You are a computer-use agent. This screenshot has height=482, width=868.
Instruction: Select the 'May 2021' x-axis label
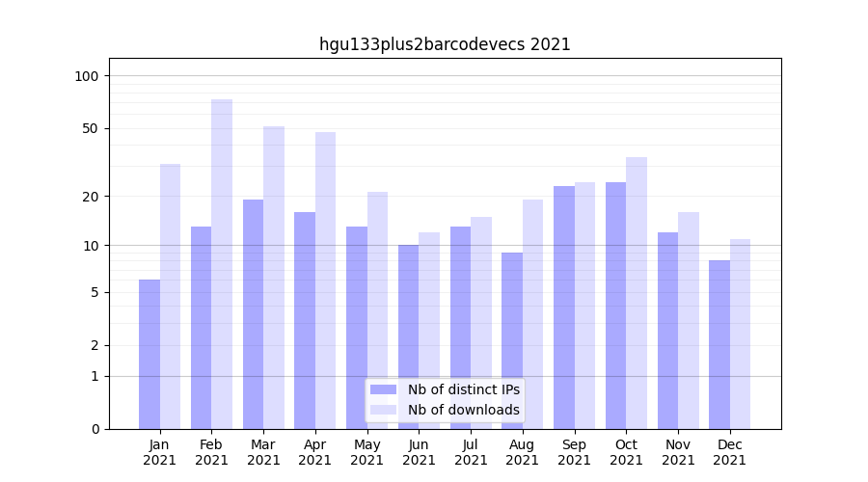367,452
